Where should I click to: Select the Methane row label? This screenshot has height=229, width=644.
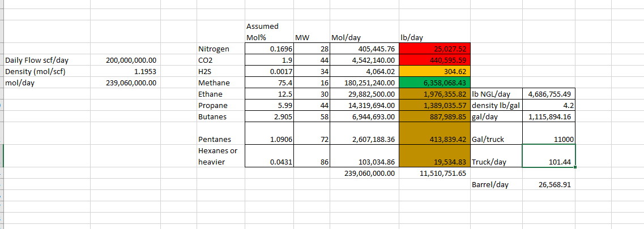pos(221,83)
